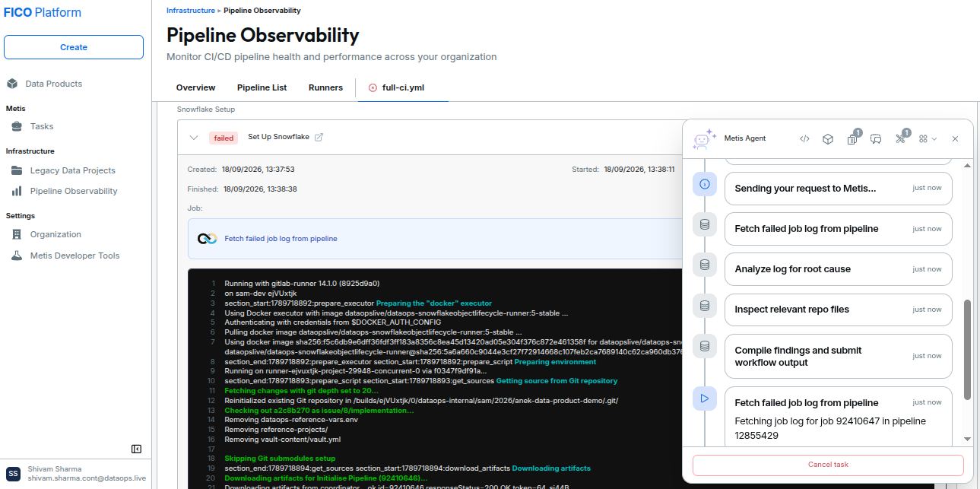The image size is (980, 489).
Task: Collapse the sidebar using the panel icon
Action: pyautogui.click(x=136, y=449)
